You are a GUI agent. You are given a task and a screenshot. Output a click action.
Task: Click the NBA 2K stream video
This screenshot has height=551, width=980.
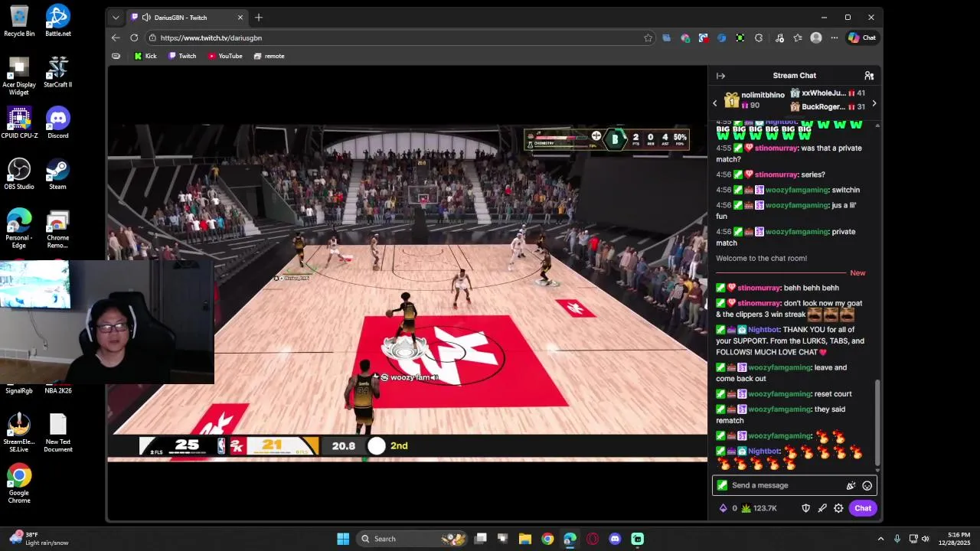click(x=407, y=293)
